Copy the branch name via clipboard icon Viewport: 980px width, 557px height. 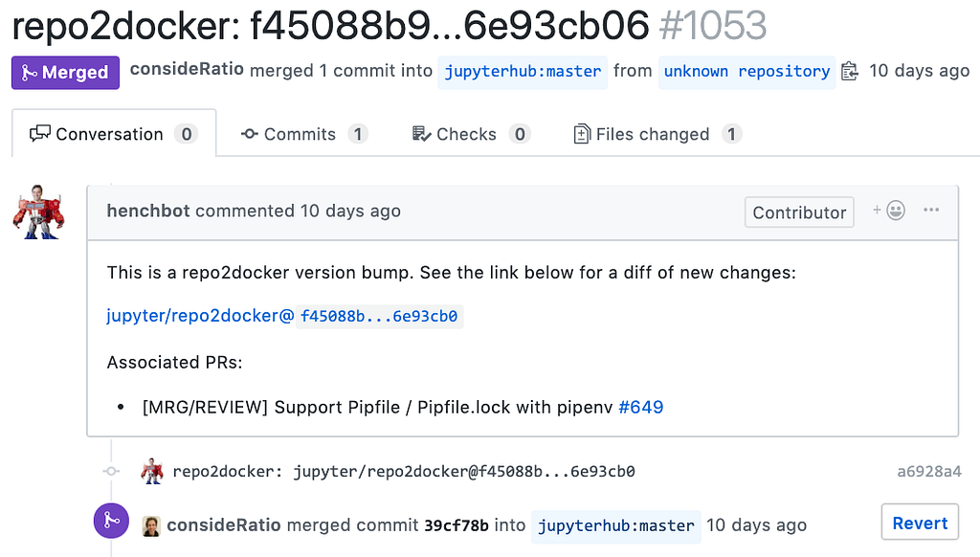click(x=849, y=72)
